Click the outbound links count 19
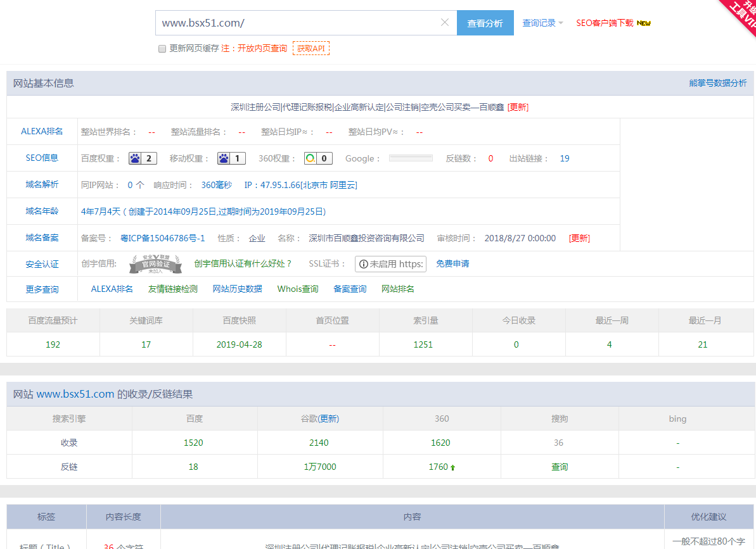This screenshot has height=549, width=756. pos(565,158)
